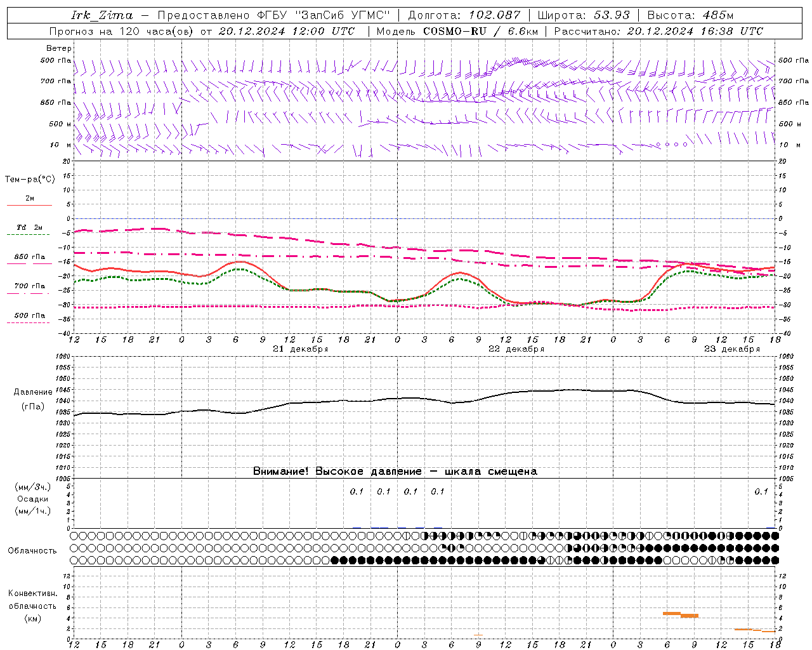Select the (мм/3ч.) precipitation unit label
The image size is (812, 650).
click(33, 487)
